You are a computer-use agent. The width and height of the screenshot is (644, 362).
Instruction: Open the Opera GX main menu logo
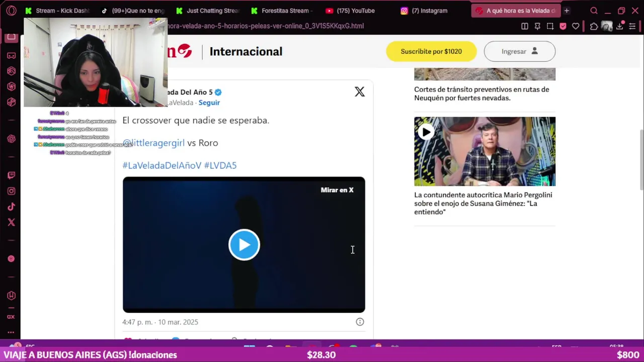click(11, 11)
